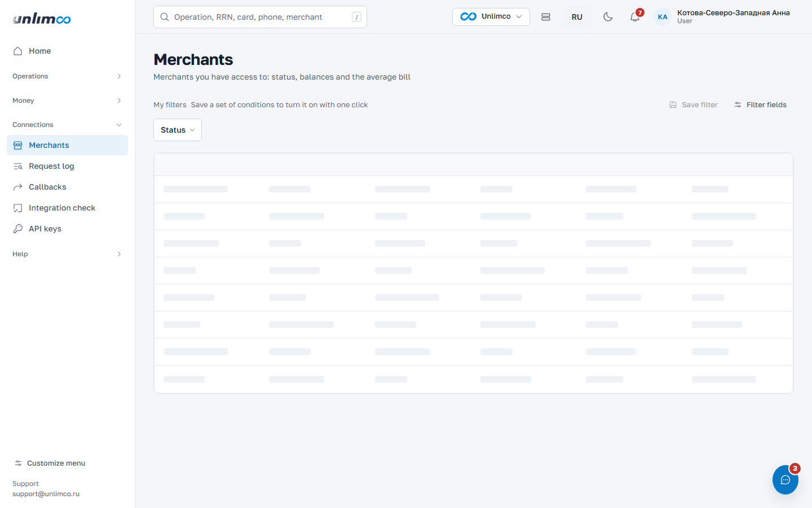The image size is (812, 508).
Task: Click the support@unlimco.ru email link
Action: pyautogui.click(x=46, y=494)
